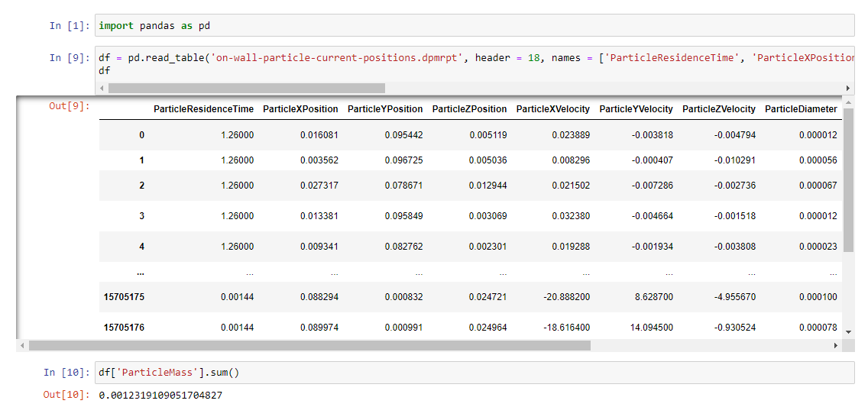The image size is (868, 407).
Task: Click ParticleZPosition column header
Action: pyautogui.click(x=469, y=109)
